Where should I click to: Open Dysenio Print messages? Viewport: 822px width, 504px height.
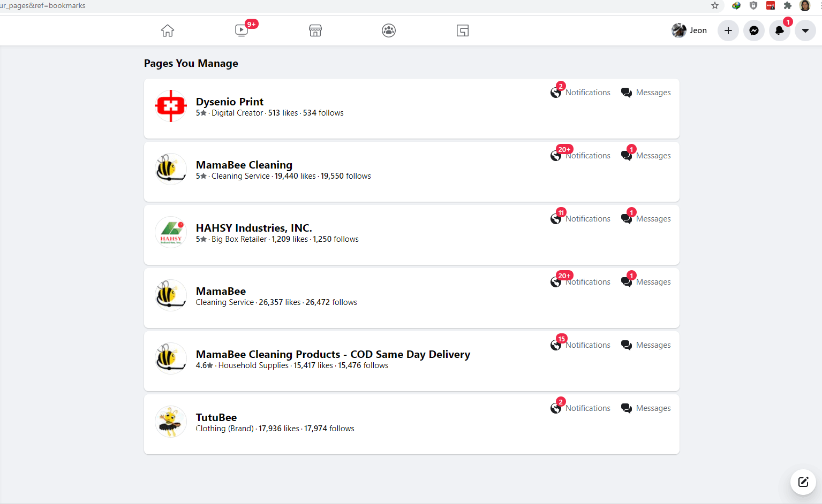click(646, 93)
